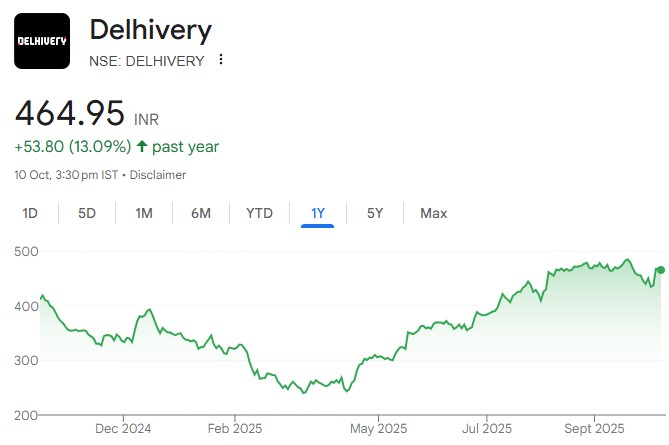The image size is (669, 445).
Task: Show the Max price history tab
Action: 433,213
